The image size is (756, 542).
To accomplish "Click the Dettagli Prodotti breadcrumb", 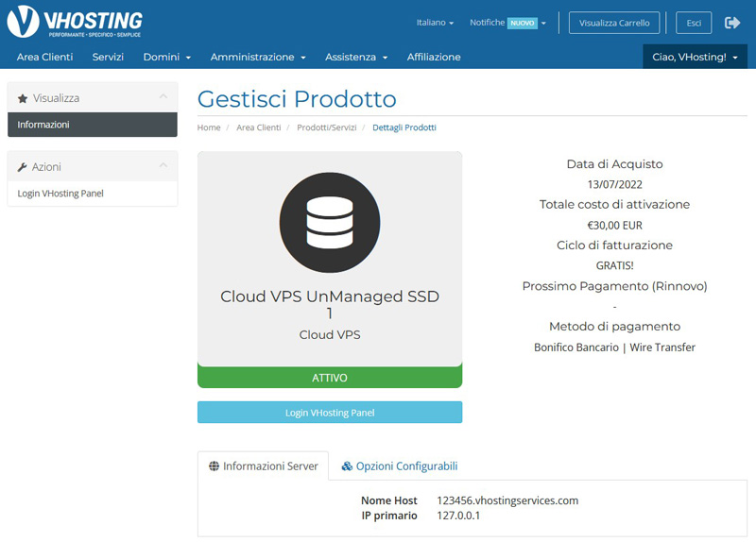I will [x=404, y=127].
